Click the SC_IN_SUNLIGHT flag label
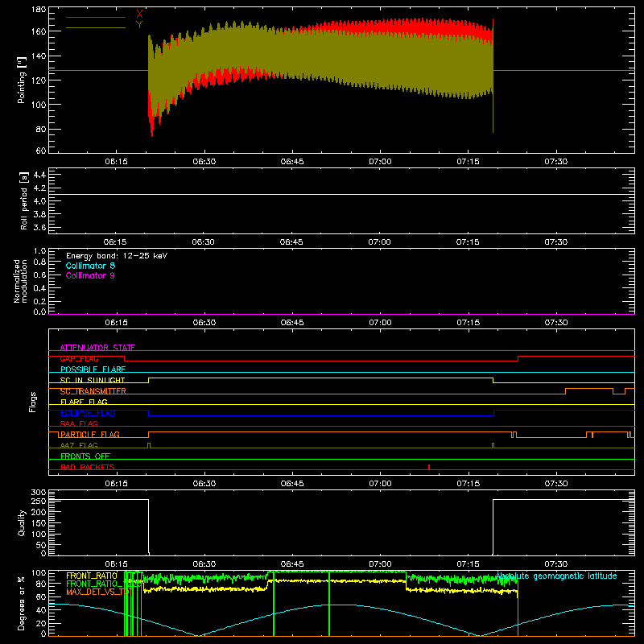 93,380
